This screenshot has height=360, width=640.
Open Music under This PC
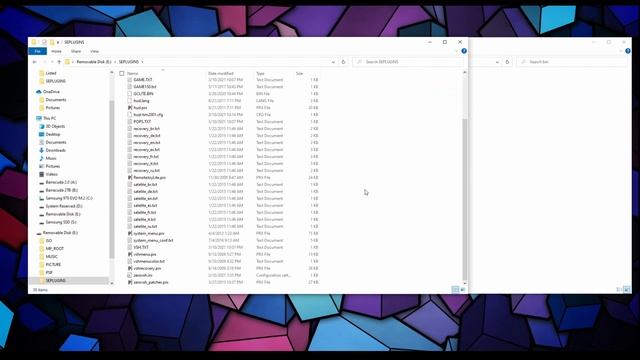(x=48, y=158)
